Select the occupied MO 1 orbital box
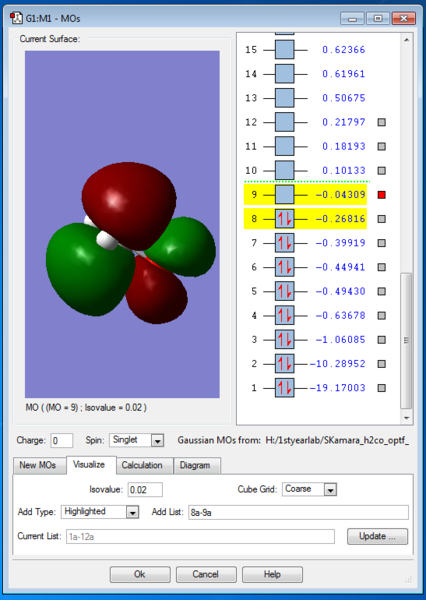 [284, 388]
